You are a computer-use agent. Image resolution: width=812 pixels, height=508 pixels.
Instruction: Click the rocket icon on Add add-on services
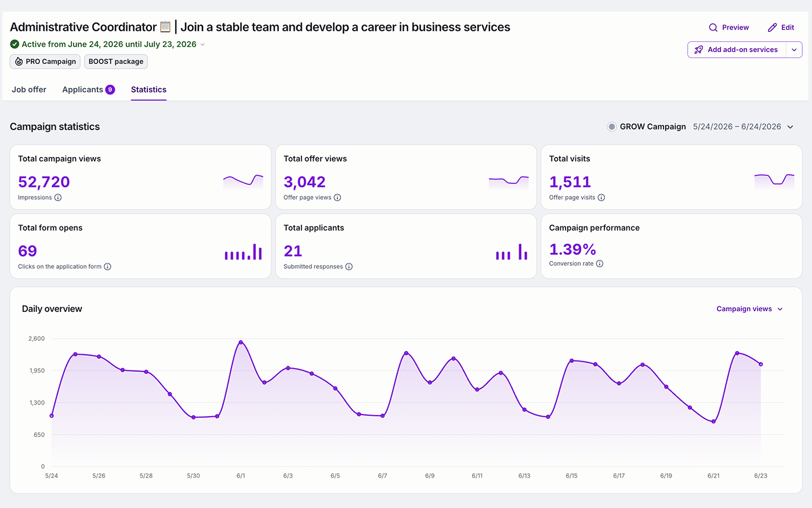[699, 50]
